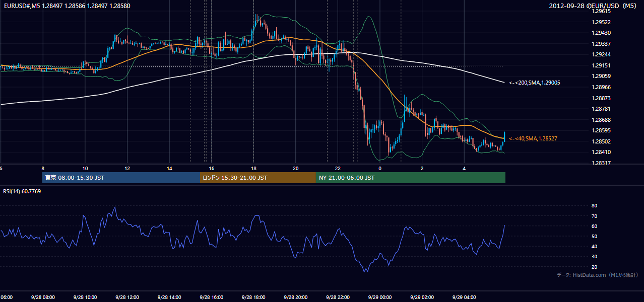This screenshot has height=302, width=644.
Task: Select the NY 21:00-06:00 JST session bar
Action: [x=411, y=178]
